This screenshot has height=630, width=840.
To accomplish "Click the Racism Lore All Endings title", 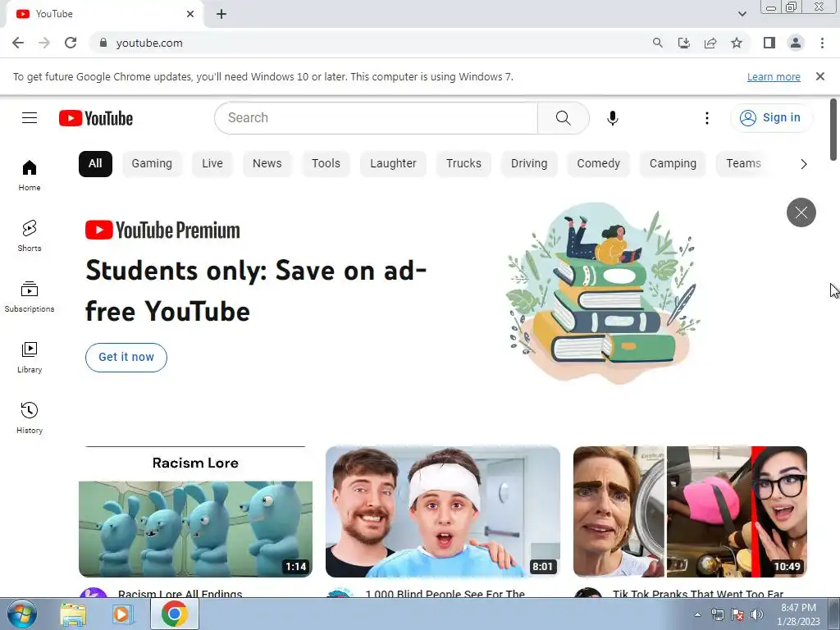I will tap(180, 594).
